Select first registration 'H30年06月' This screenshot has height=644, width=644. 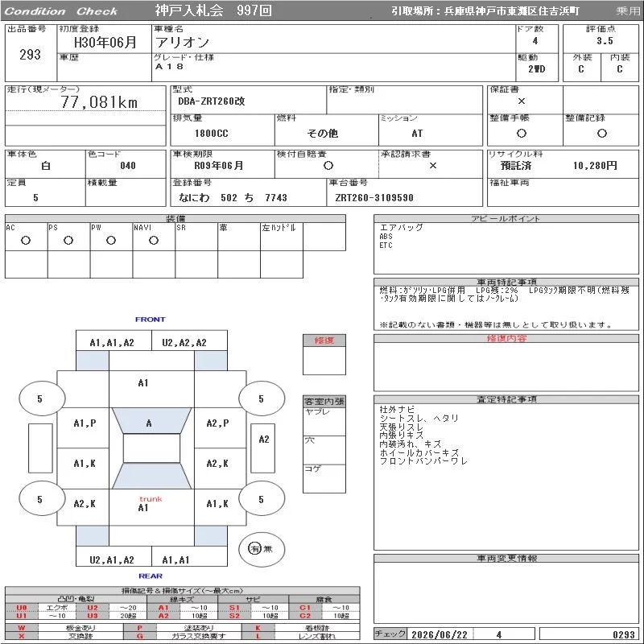105,42
